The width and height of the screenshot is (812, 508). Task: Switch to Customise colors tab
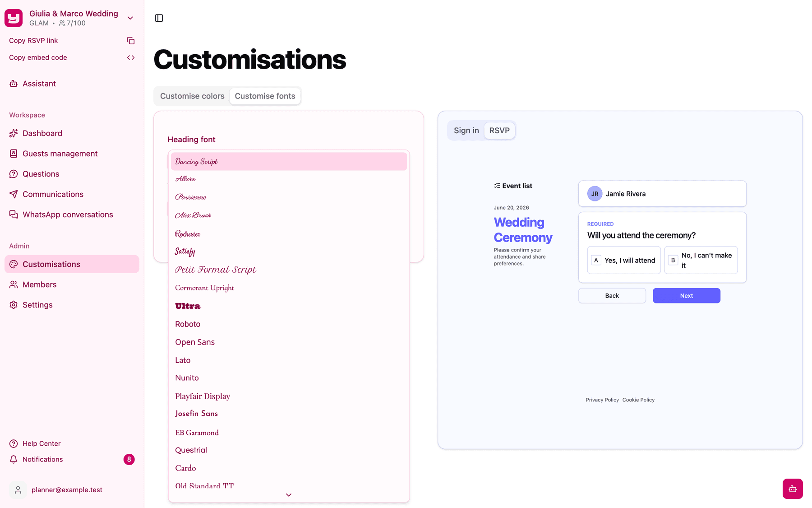coord(192,96)
